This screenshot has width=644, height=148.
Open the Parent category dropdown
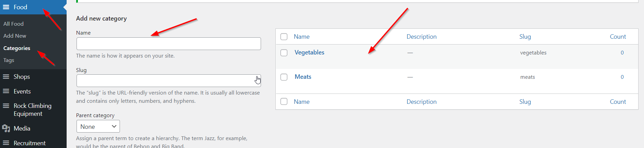98,126
